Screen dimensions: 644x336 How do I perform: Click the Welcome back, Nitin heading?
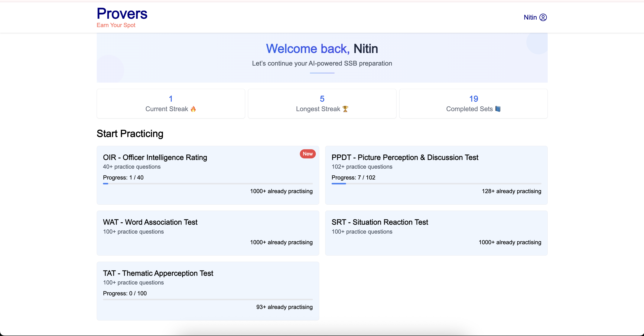(x=322, y=49)
